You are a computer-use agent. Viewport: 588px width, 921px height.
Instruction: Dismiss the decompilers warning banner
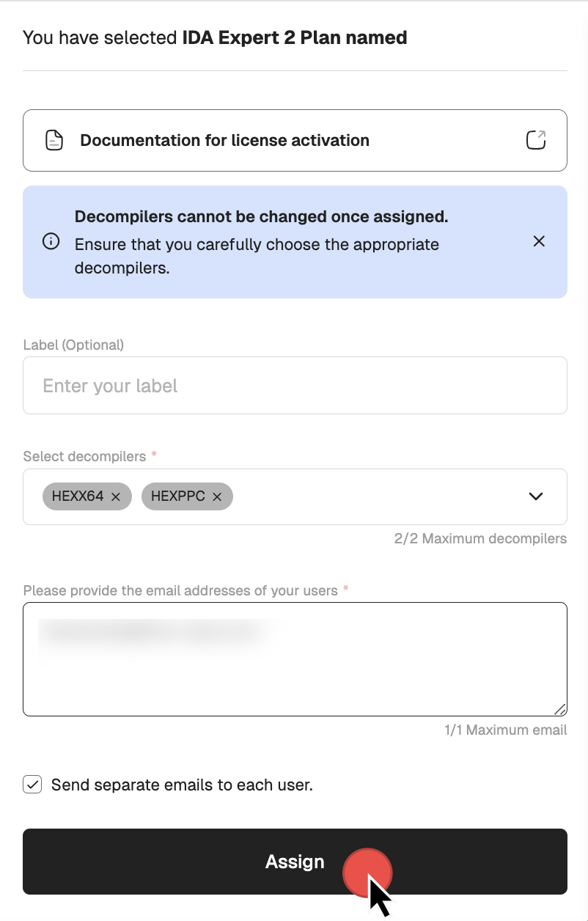[x=539, y=241]
